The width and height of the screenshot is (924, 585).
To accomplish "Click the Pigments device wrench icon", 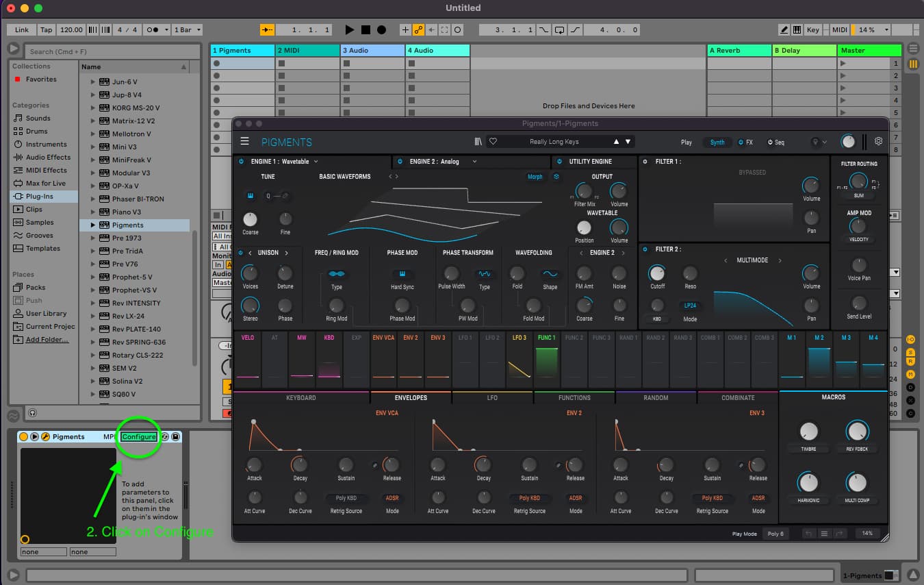I will [x=45, y=436].
